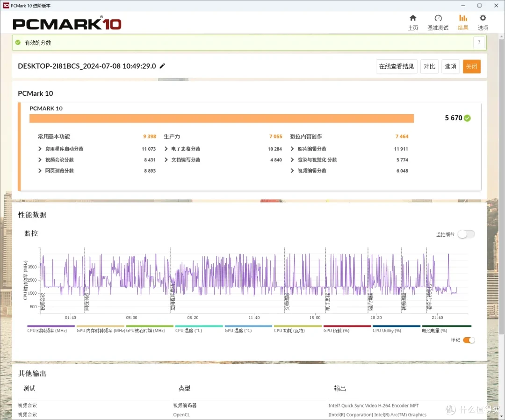The width and height of the screenshot is (505, 420).
Task: Open options (选项) gear icon
Action: coord(483,18)
